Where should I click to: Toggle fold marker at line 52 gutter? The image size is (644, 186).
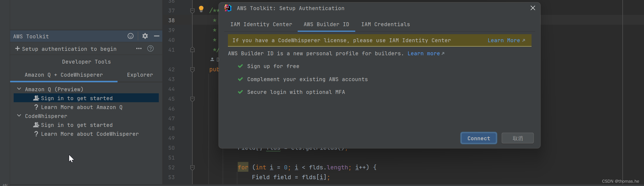tap(192, 168)
